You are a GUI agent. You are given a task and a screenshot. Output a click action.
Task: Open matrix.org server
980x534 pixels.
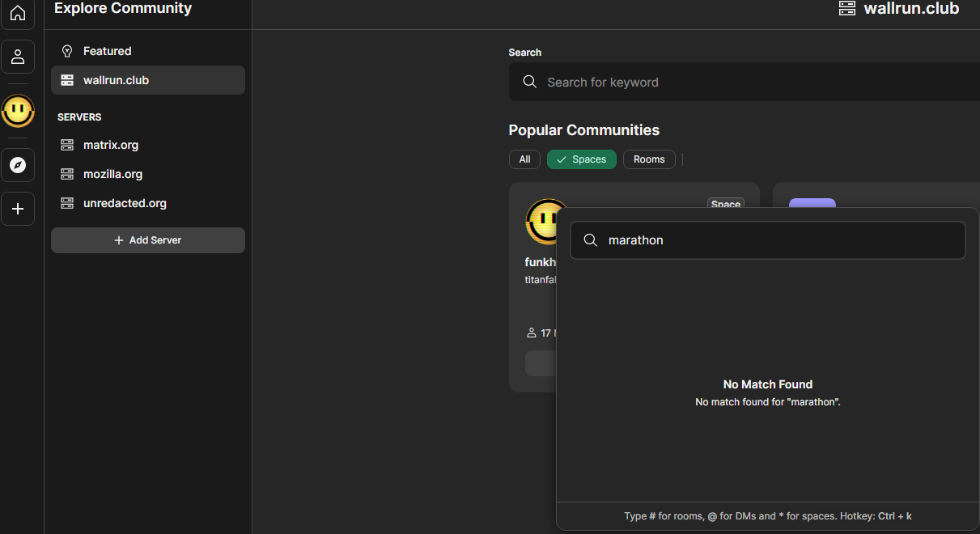pyautogui.click(x=148, y=145)
